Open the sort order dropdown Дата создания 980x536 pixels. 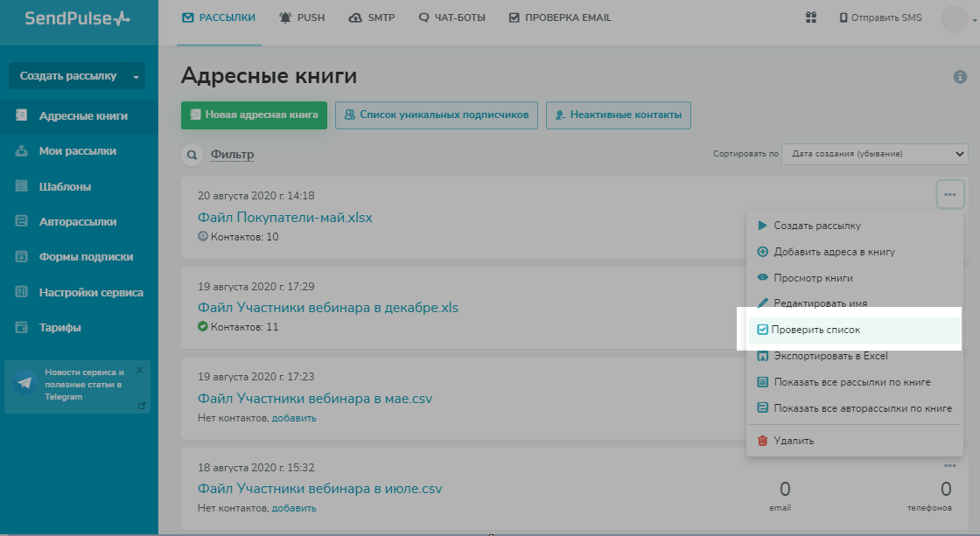pos(874,154)
